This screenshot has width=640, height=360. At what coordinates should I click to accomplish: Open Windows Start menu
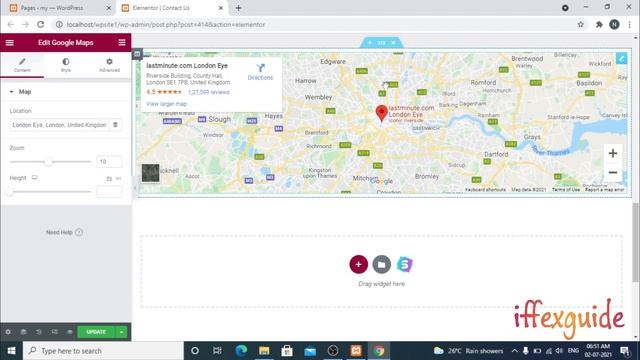(11, 351)
